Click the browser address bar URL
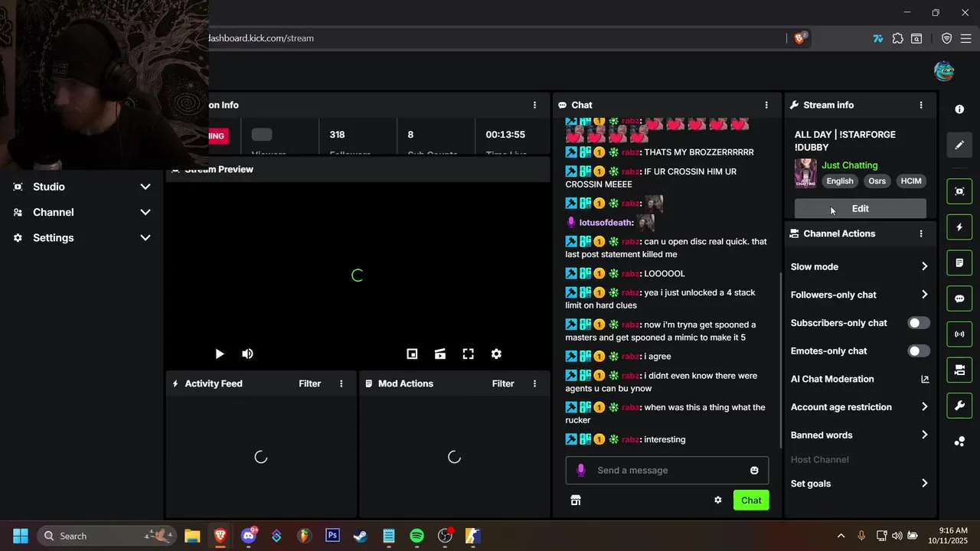980x551 pixels. click(261, 38)
